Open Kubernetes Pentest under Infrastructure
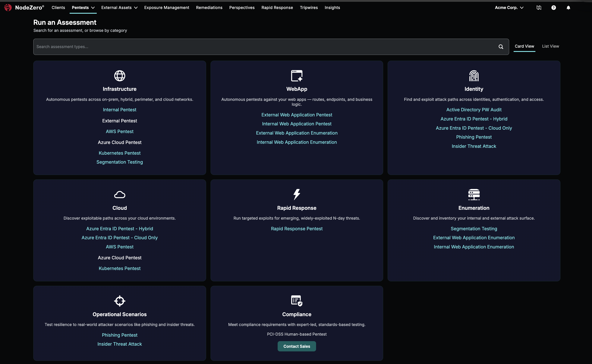This screenshot has width=592, height=364. [x=120, y=153]
